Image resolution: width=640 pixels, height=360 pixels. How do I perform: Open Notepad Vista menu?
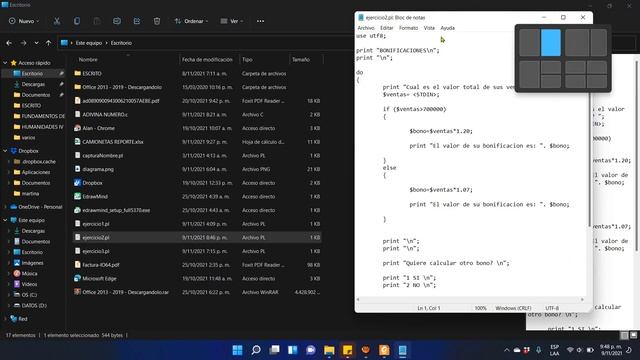pos(429,28)
